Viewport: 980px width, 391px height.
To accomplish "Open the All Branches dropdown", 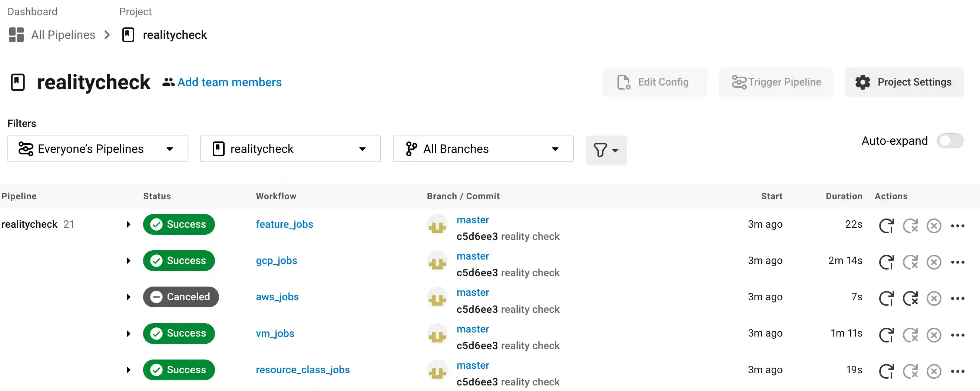I will 483,149.
